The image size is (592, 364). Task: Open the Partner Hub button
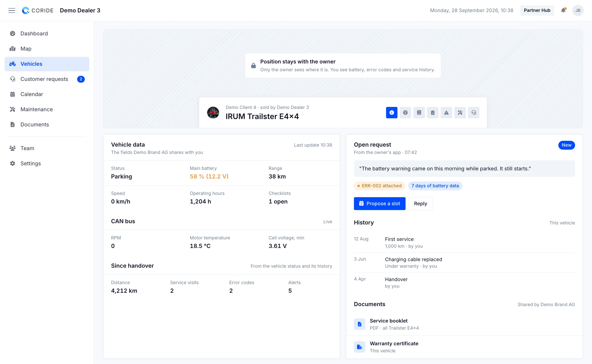pos(537,10)
